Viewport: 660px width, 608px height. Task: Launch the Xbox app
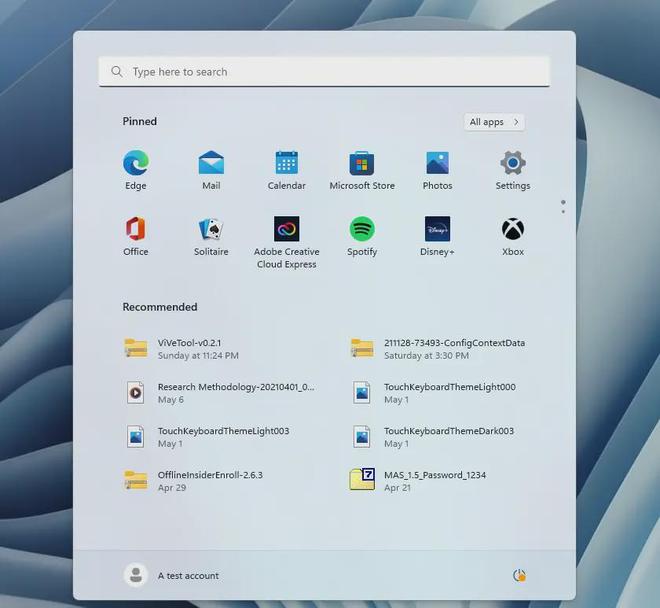click(x=513, y=230)
